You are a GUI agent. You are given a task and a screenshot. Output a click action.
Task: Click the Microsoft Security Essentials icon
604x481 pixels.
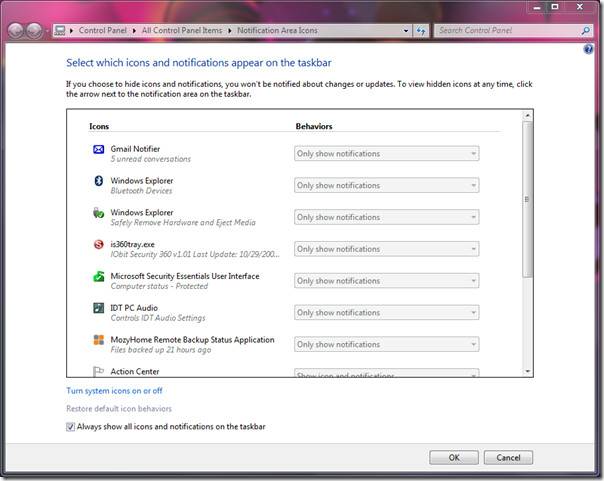[x=99, y=276]
